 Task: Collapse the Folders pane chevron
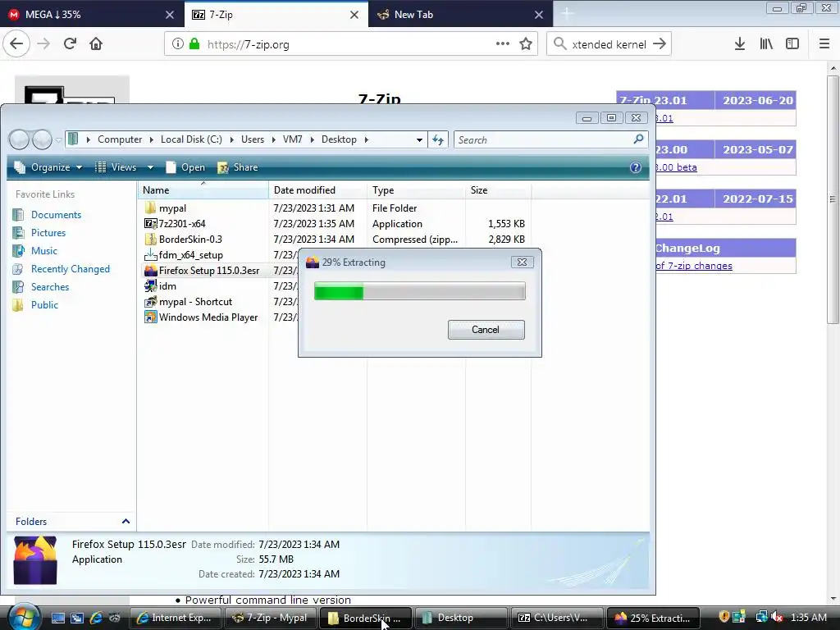(x=126, y=521)
